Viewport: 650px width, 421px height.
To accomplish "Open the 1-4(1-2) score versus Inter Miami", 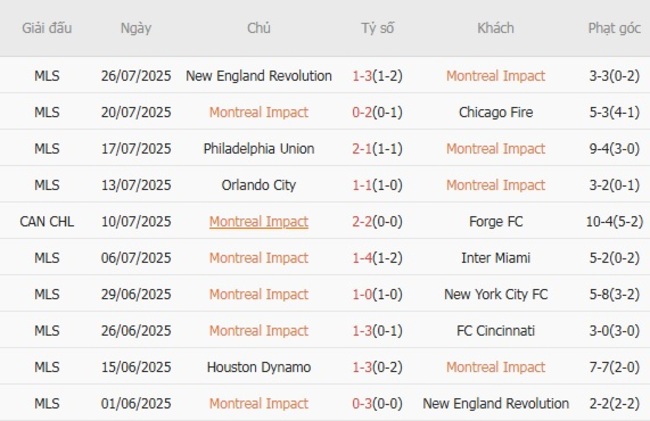I will coord(378,258).
